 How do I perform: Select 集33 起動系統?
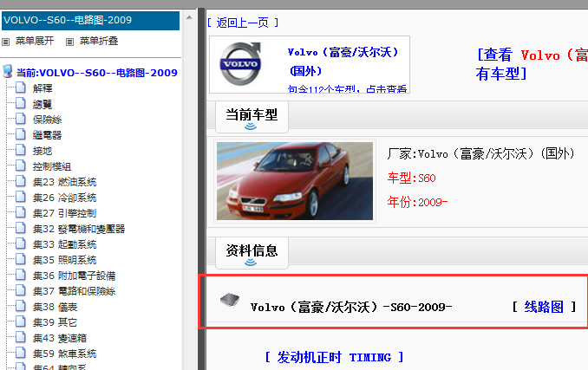[x=64, y=244]
